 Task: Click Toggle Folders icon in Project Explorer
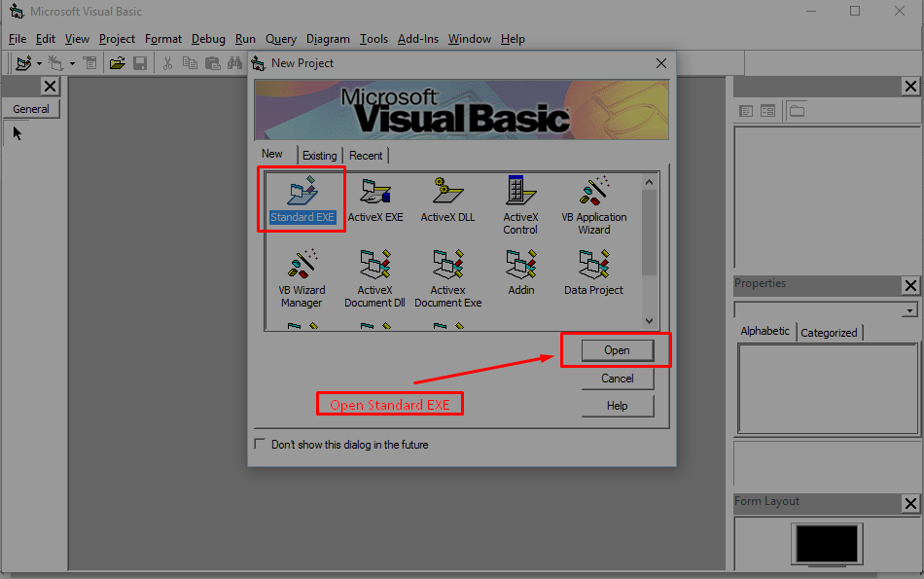[798, 111]
